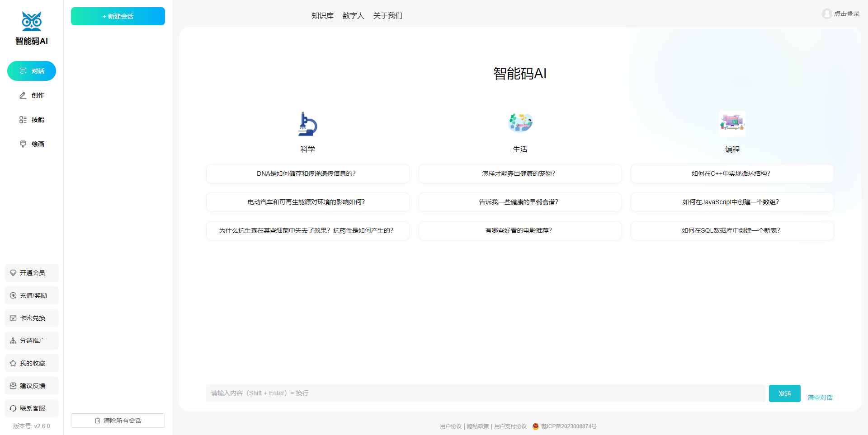Switch to the 创作 sidebar tab
The height and width of the screenshot is (435, 868).
32,95
